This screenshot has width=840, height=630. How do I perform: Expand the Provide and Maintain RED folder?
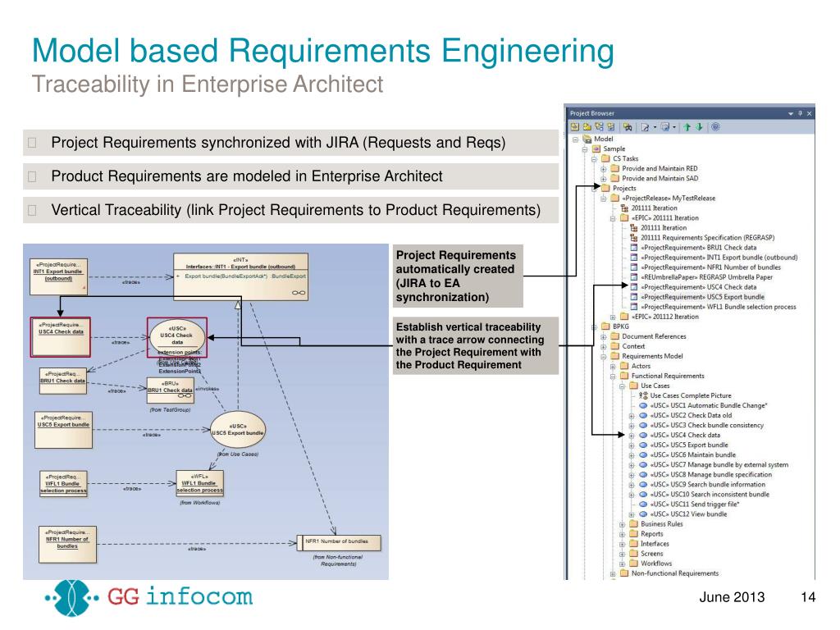(x=604, y=169)
